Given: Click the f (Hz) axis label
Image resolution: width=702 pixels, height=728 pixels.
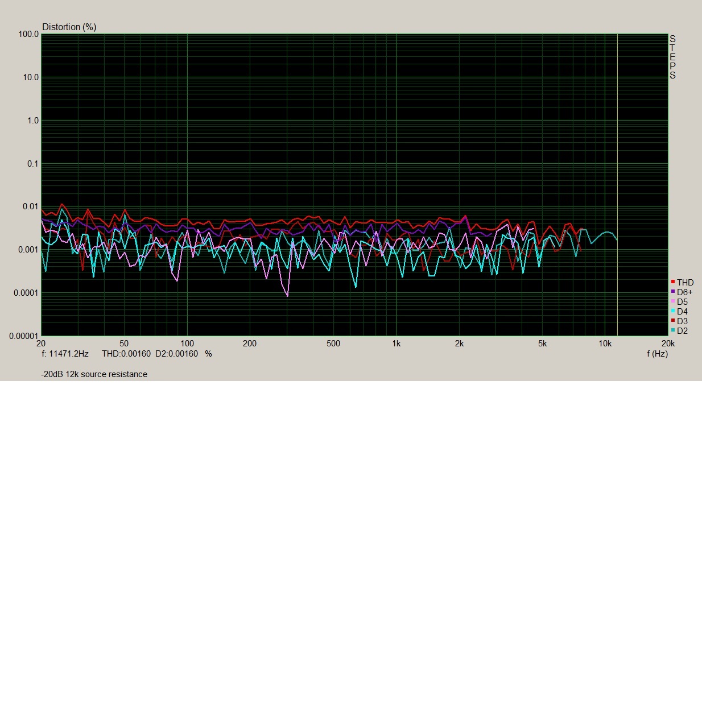Looking at the screenshot, I should (x=657, y=354).
